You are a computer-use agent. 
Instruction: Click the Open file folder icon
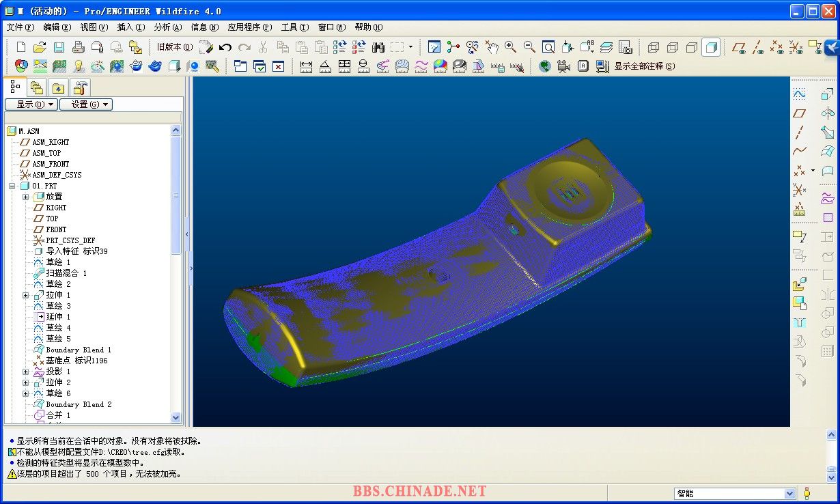pyautogui.click(x=40, y=47)
